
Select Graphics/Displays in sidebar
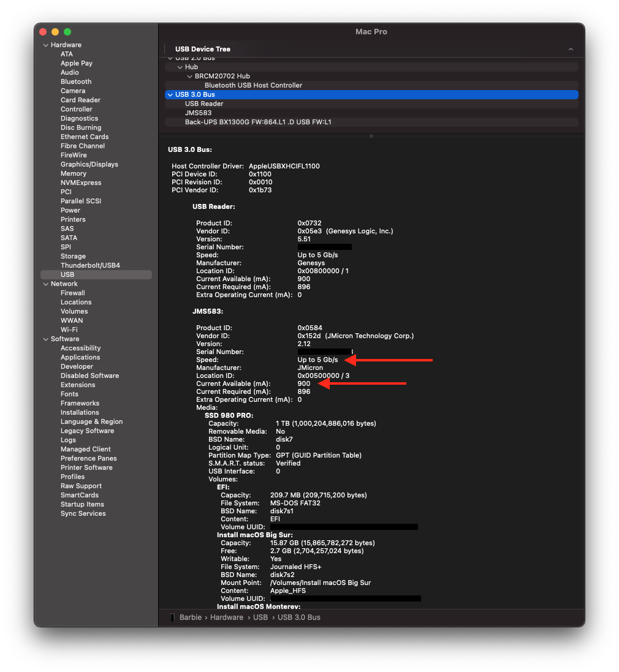[89, 165]
